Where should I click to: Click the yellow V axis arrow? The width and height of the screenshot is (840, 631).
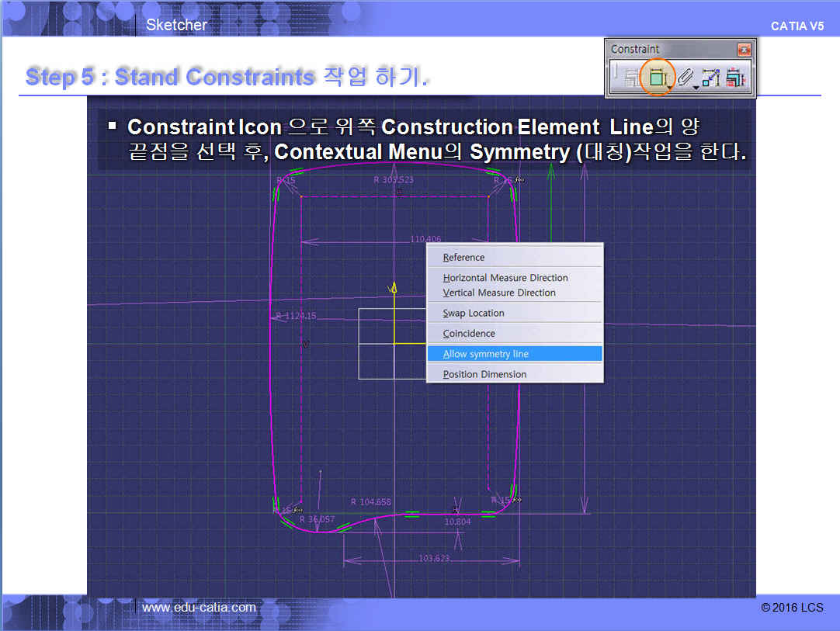click(x=394, y=287)
